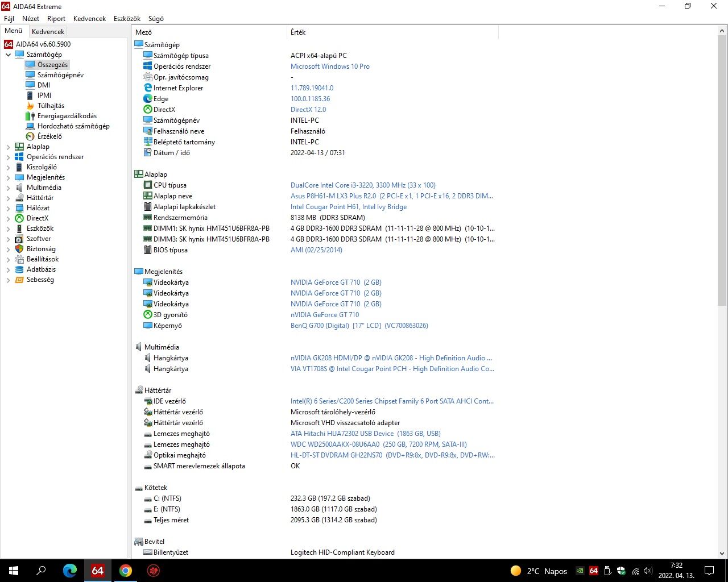Open Microsoft Edge from taskbar
Image resolution: width=728 pixels, height=582 pixels.
tap(69, 571)
